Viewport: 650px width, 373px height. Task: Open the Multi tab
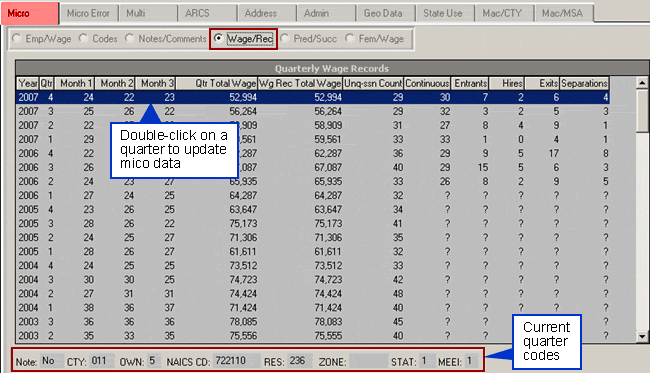[148, 13]
